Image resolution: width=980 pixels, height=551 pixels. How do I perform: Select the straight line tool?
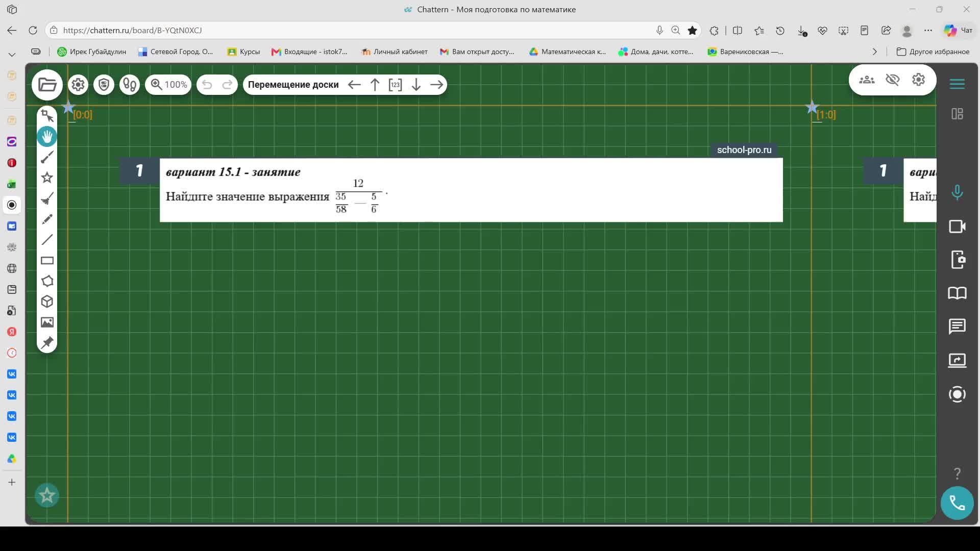tap(47, 240)
